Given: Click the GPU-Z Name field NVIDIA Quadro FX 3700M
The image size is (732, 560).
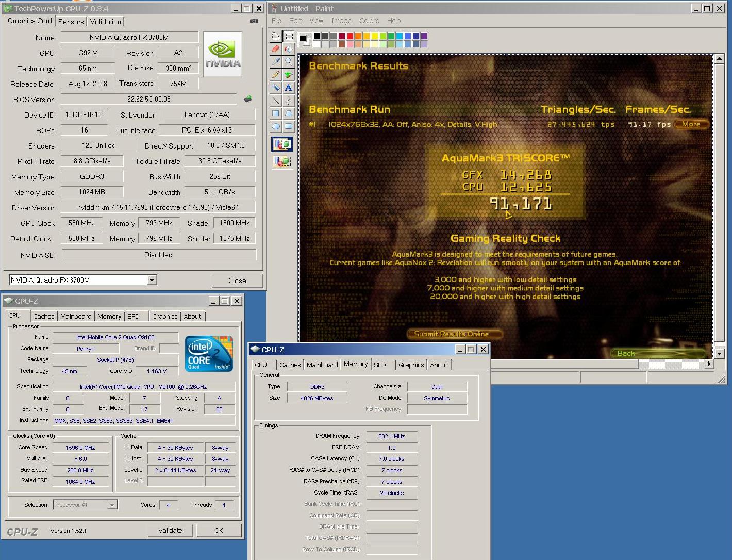Looking at the screenshot, I should (x=129, y=37).
